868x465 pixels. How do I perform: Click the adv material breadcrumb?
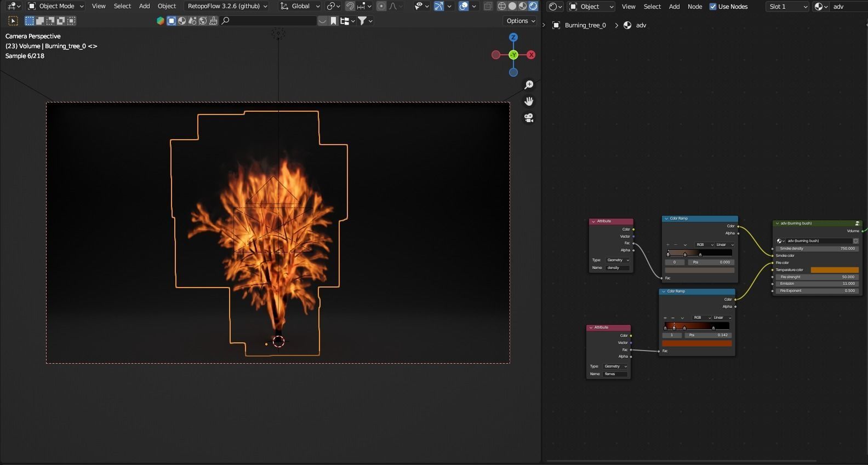641,25
